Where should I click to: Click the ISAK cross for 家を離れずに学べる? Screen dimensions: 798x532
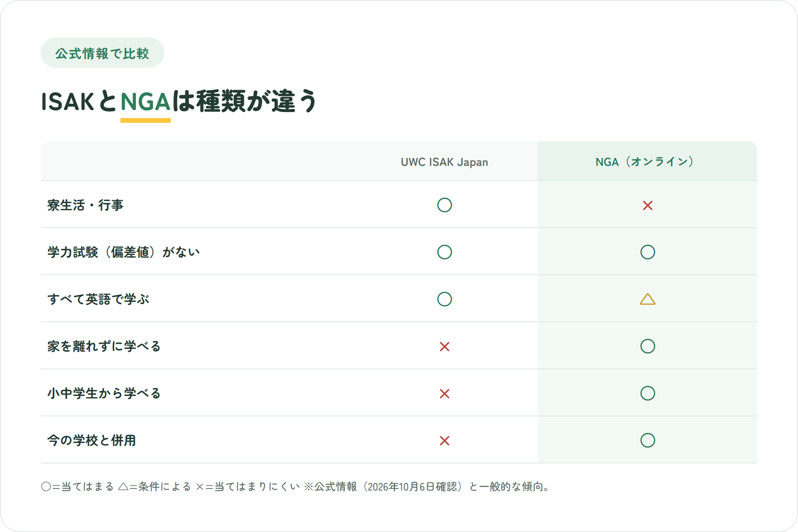(x=444, y=347)
